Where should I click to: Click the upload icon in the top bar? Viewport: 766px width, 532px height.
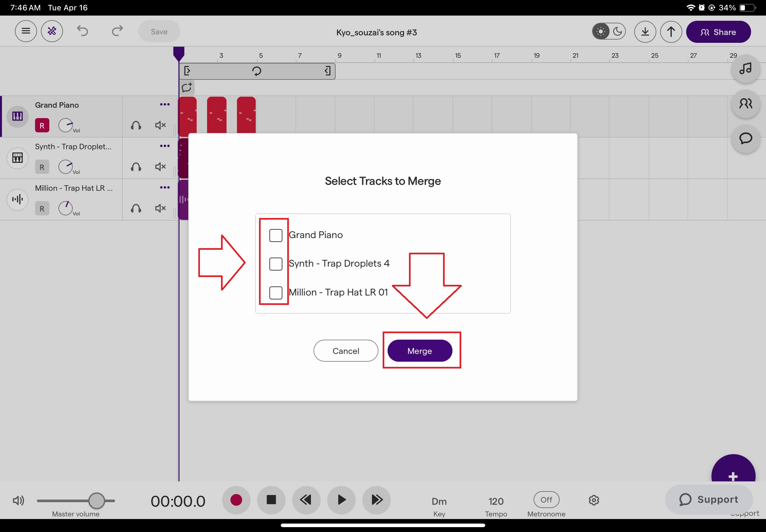tap(670, 31)
